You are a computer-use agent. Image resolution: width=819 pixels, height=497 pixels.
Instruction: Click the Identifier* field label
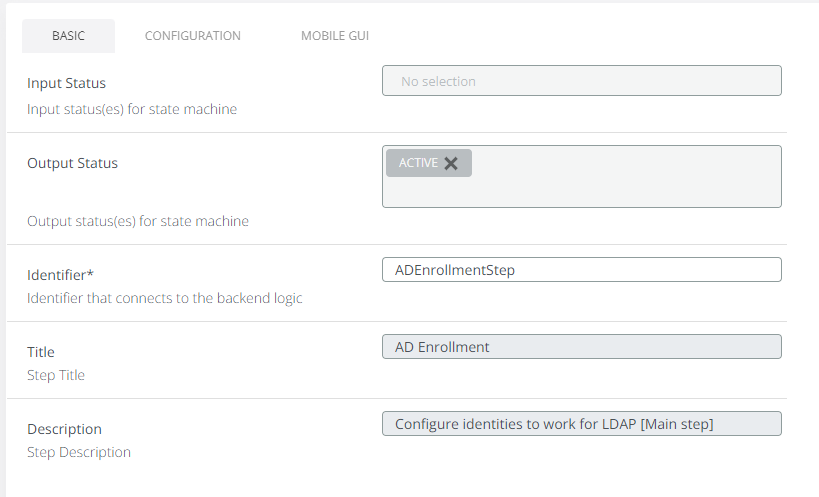coord(60,274)
